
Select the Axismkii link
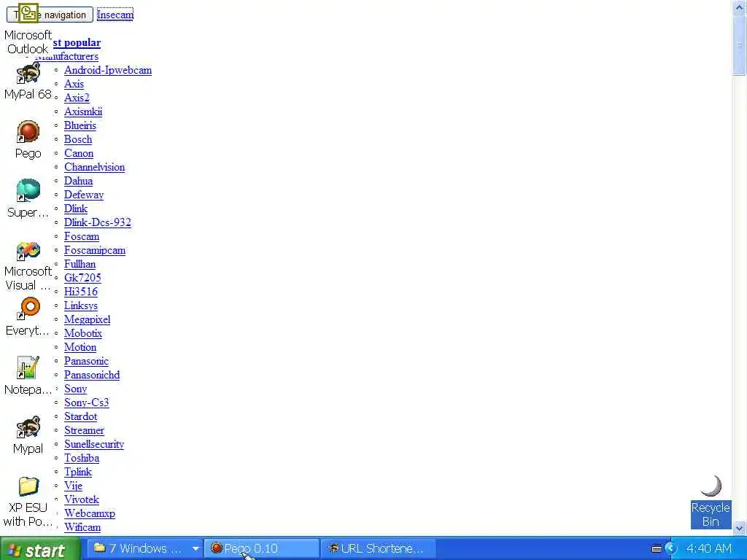[83, 112]
